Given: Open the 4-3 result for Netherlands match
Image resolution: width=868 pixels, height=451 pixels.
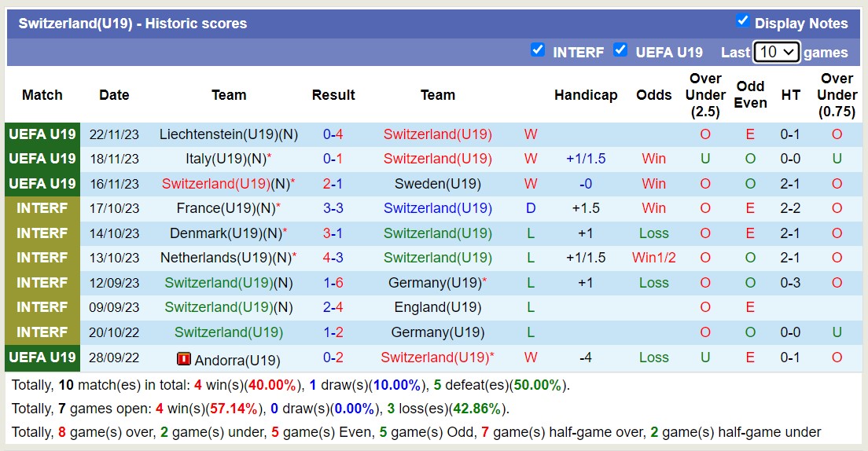Looking at the screenshot, I should pos(333,258).
